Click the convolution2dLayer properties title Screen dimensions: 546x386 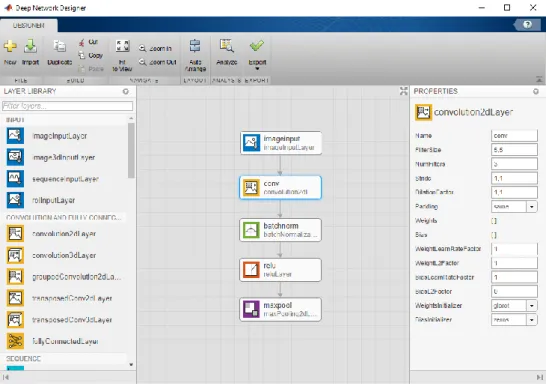[x=473, y=112]
